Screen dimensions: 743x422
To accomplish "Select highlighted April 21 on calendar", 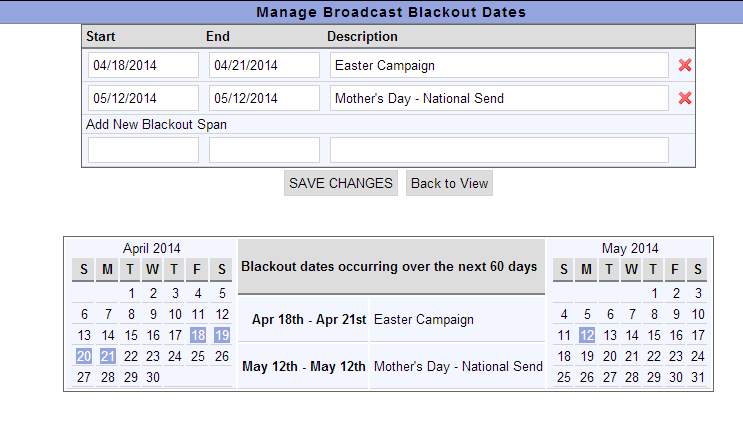I will pyautogui.click(x=108, y=356).
